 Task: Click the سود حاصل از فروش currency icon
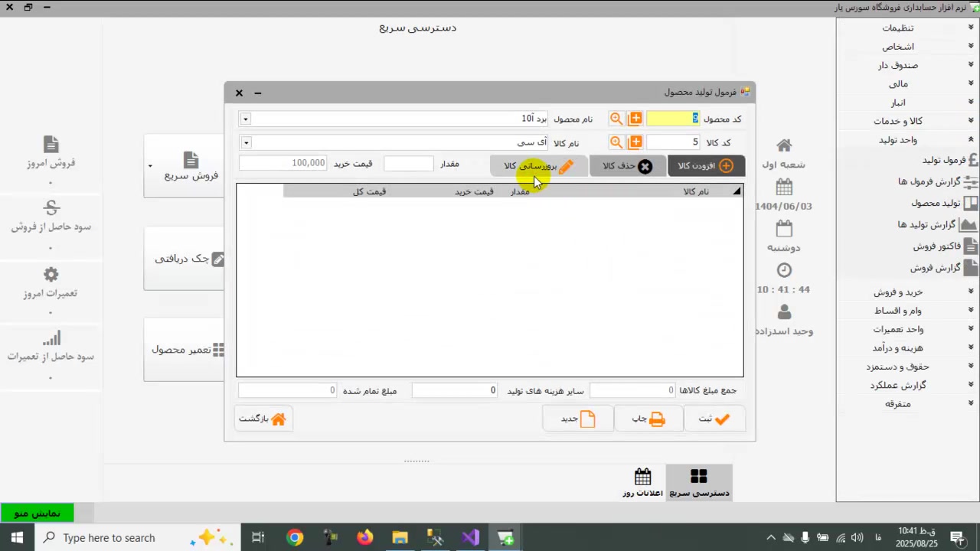[x=51, y=208]
